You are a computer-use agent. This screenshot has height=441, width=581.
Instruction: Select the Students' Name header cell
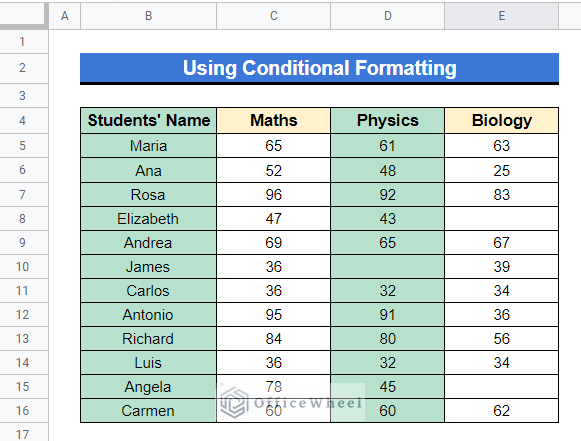click(x=149, y=120)
